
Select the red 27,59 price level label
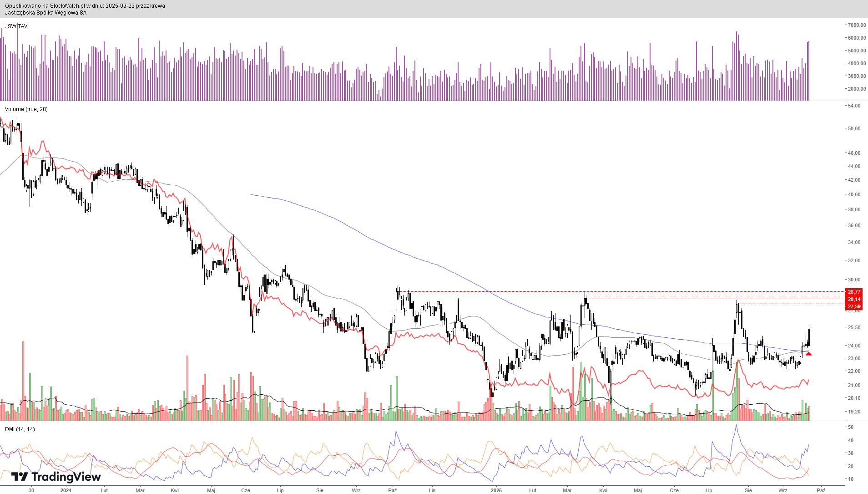pos(853,307)
